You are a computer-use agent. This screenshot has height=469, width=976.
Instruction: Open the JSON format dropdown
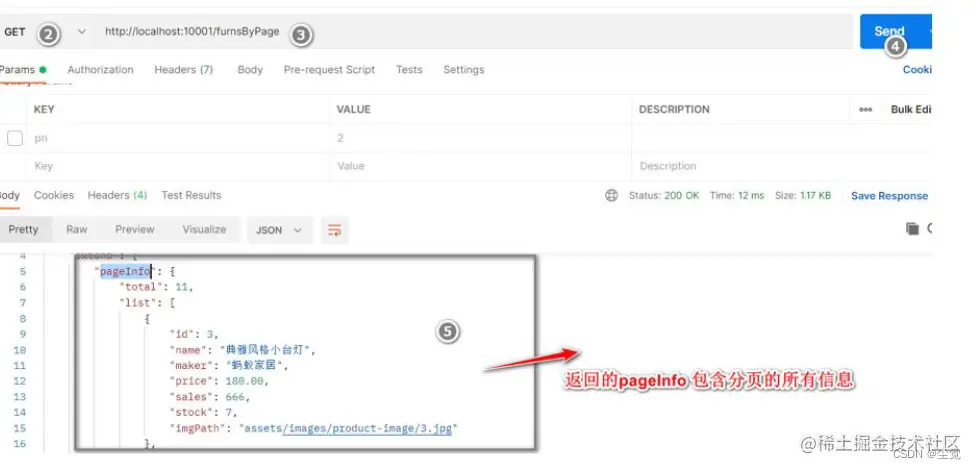point(279,230)
